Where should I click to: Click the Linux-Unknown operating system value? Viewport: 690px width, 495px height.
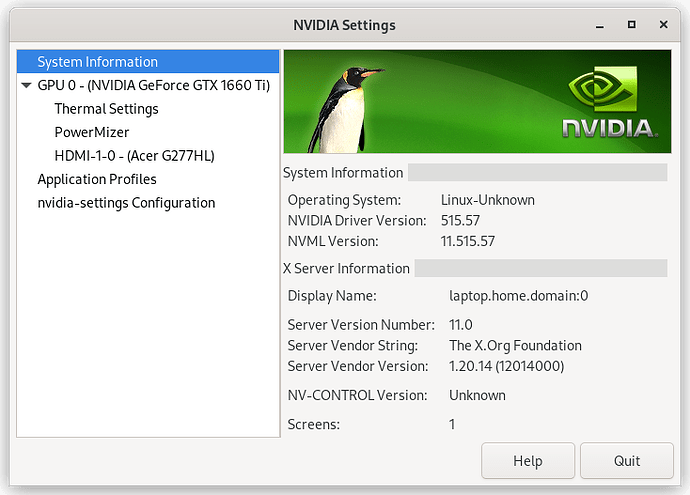pyautogui.click(x=488, y=200)
